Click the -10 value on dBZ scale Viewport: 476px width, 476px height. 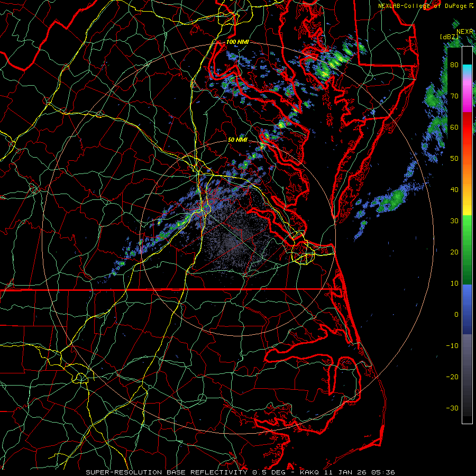coord(452,346)
